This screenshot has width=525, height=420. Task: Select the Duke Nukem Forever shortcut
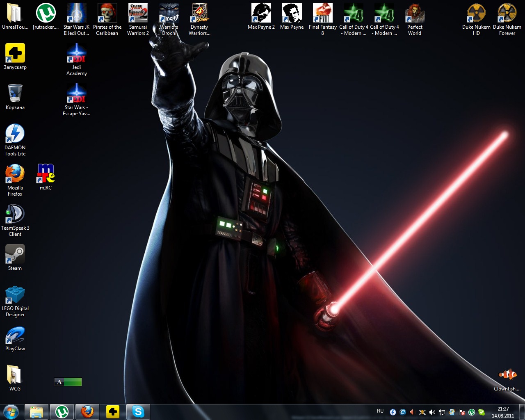tap(507, 14)
